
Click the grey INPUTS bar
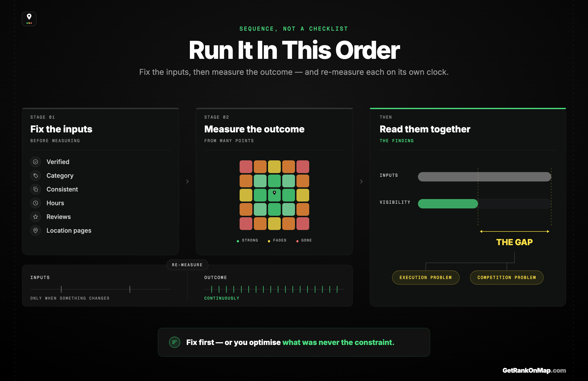(x=484, y=177)
